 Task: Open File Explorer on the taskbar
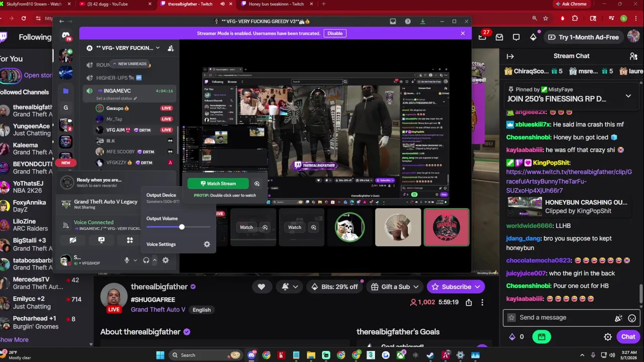pos(311,355)
